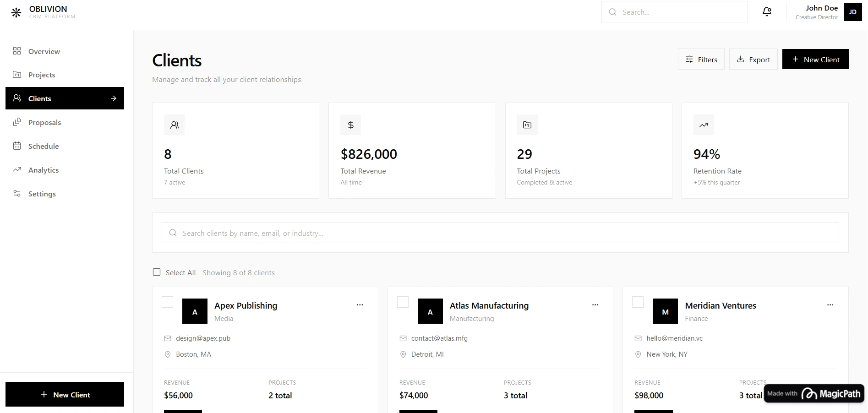Open the notifications bell
Image resolution: width=868 pixels, height=413 pixels.
pyautogui.click(x=766, y=11)
